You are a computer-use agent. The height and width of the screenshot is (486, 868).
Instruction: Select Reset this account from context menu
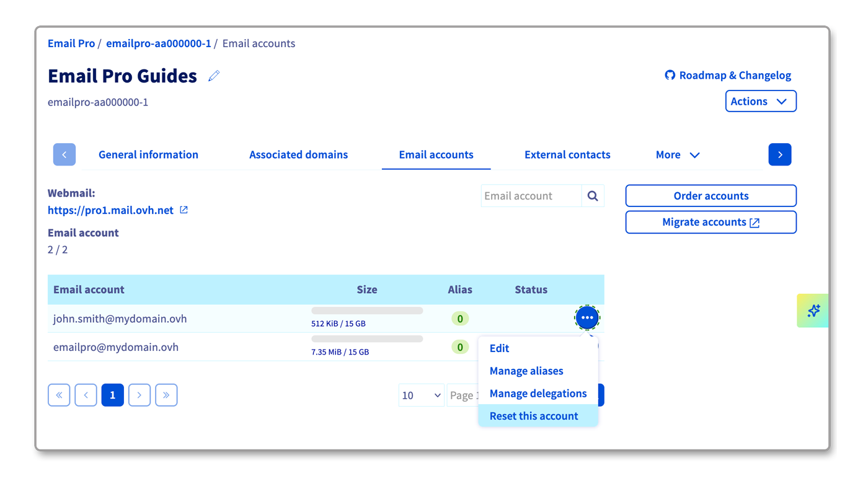coord(534,416)
